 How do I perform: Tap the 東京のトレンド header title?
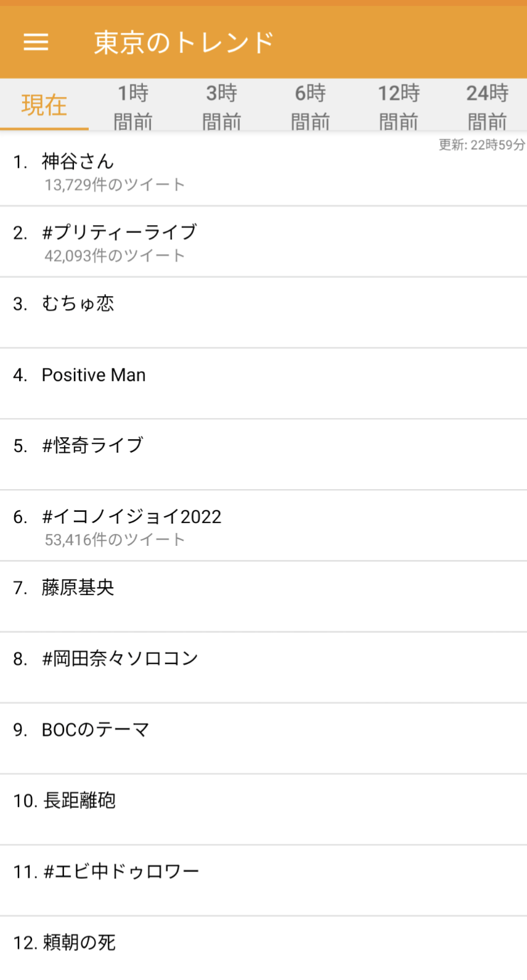pos(184,42)
